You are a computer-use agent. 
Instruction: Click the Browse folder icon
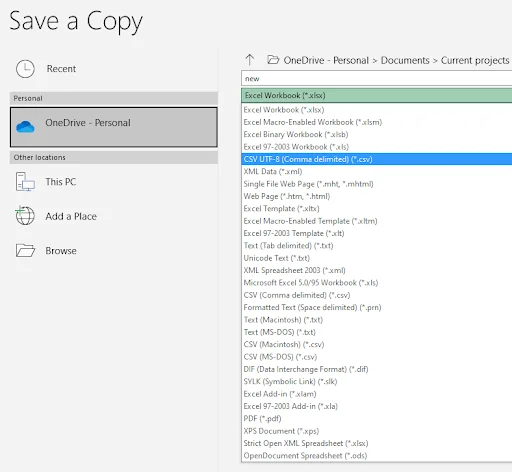click(x=25, y=250)
